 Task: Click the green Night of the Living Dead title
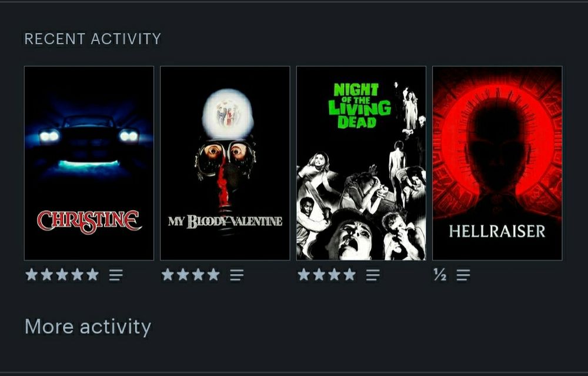[359, 106]
